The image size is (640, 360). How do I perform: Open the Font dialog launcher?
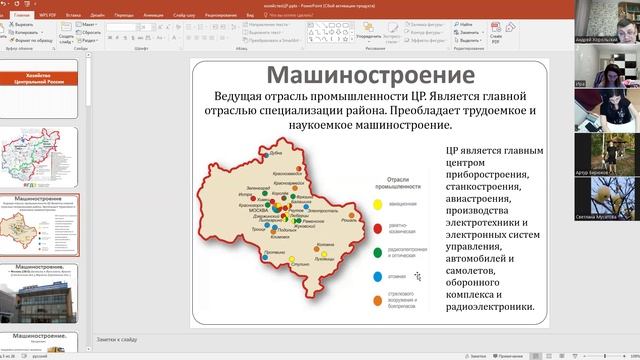click(x=181, y=49)
